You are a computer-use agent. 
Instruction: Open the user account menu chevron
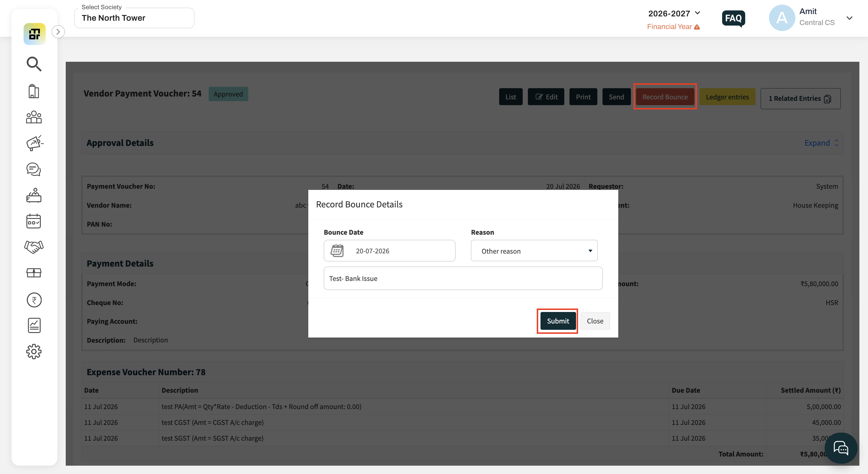pyautogui.click(x=849, y=18)
